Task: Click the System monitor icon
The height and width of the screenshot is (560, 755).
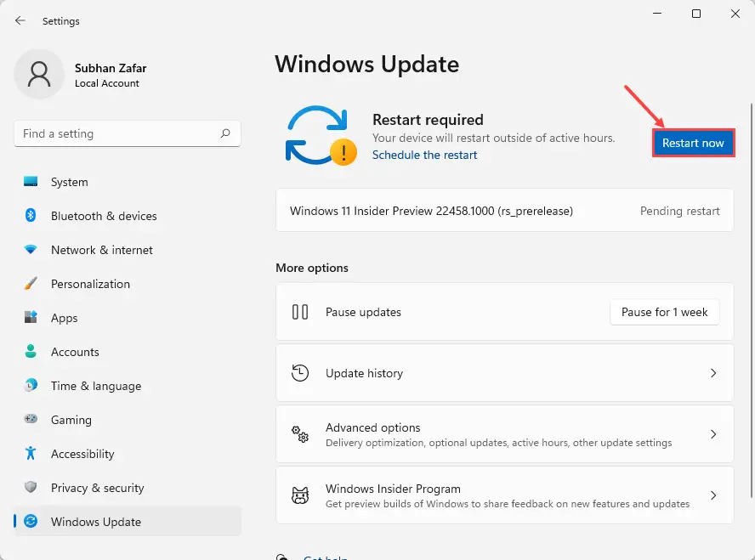Action: point(31,181)
